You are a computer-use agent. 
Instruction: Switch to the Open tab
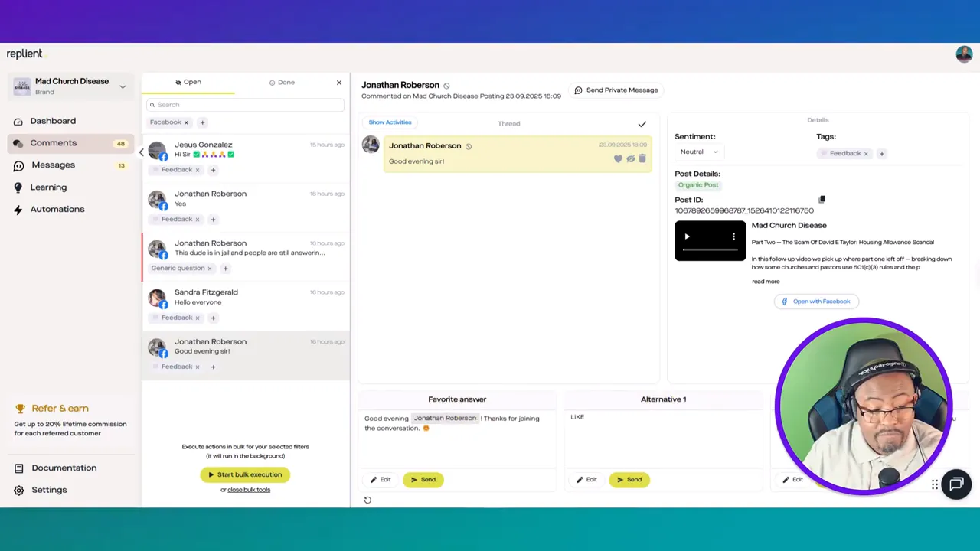point(188,83)
